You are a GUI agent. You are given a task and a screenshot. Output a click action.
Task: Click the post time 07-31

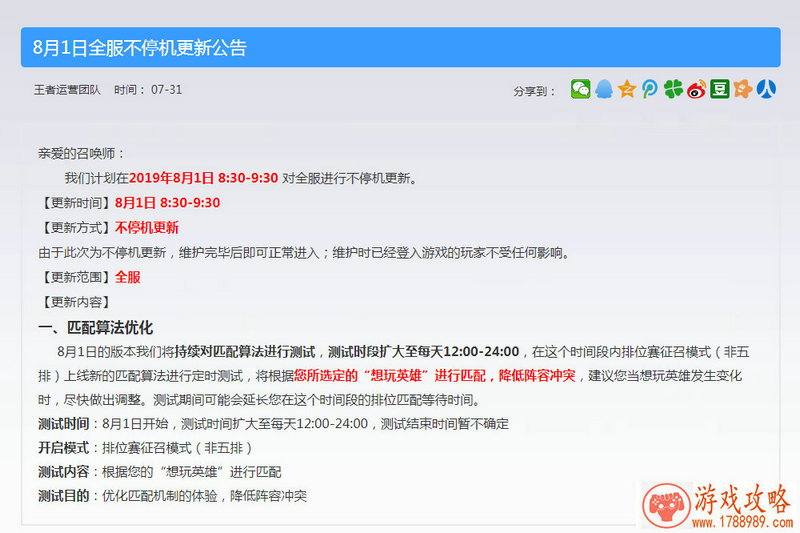[x=166, y=90]
